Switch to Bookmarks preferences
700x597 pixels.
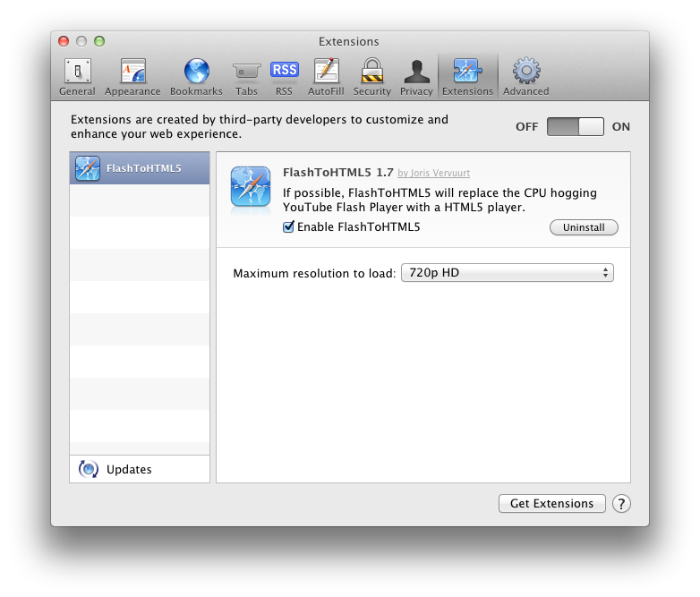[196, 76]
